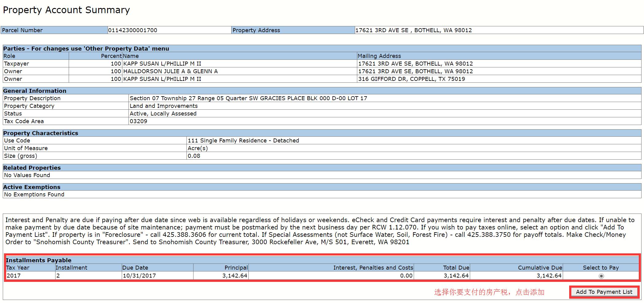The width and height of the screenshot is (644, 303).
Task: Click parcel number 01142300001700
Action: (x=132, y=30)
